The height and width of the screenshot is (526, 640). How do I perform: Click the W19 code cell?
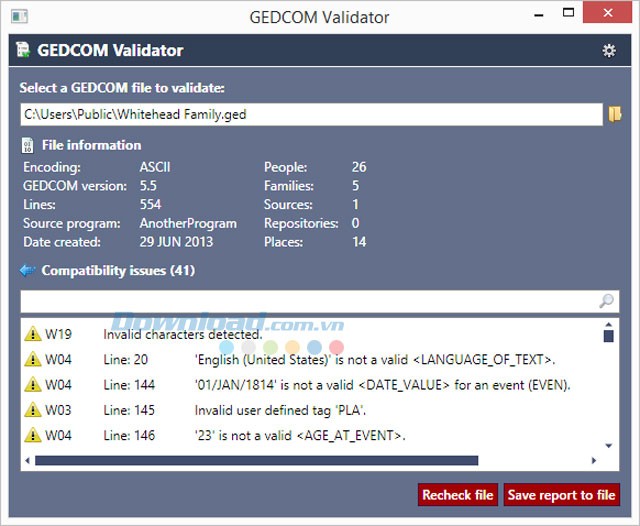click(x=58, y=334)
